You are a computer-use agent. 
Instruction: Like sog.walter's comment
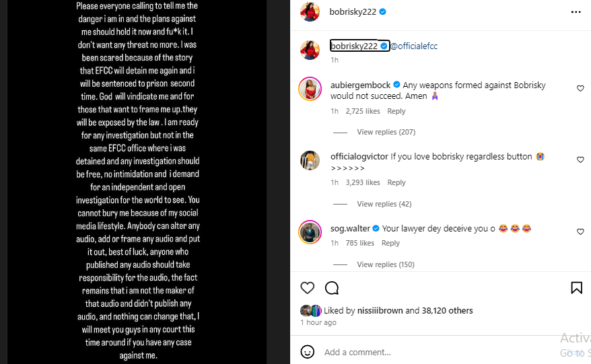(580, 231)
